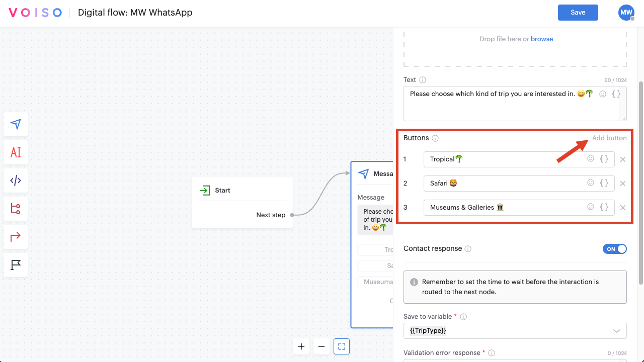The image size is (644, 362).
Task: Click the browse file link
Action: (542, 39)
